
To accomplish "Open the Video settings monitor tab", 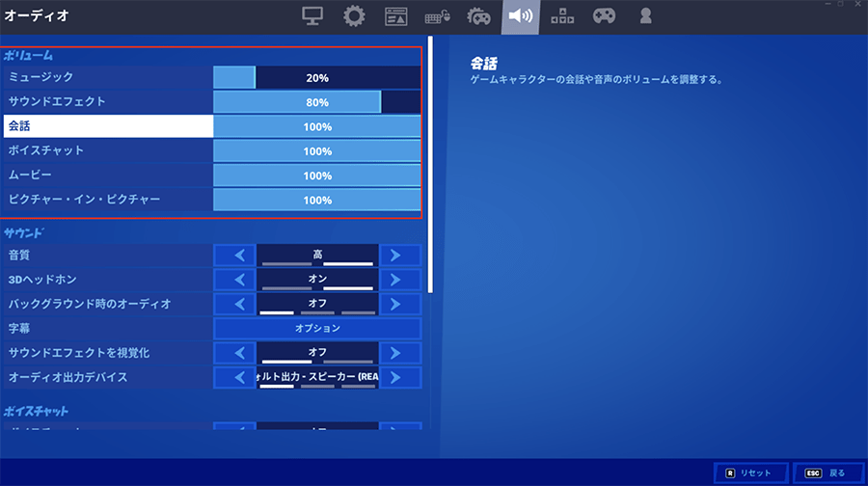I will 312,16.
